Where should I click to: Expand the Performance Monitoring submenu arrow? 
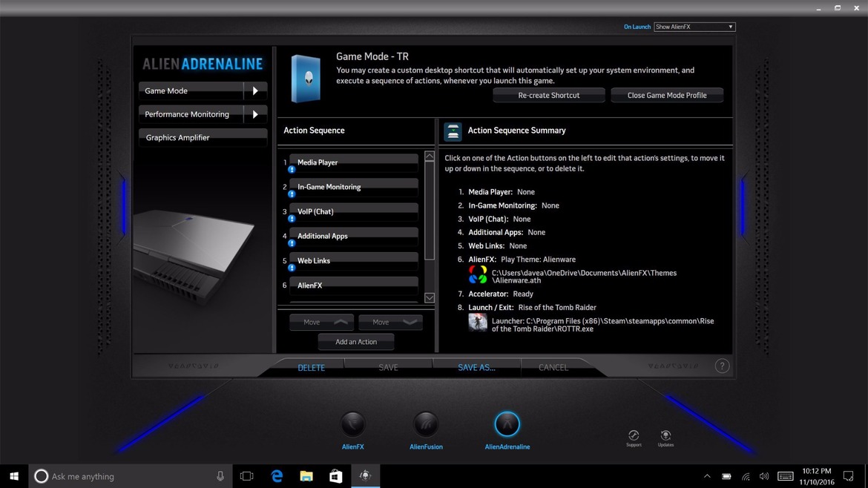(255, 114)
